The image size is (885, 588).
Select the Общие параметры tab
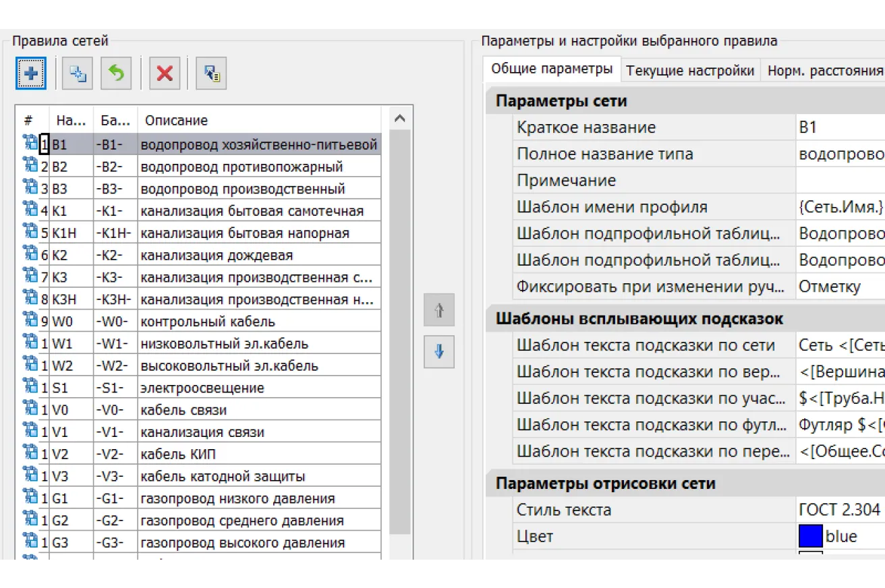[x=551, y=69]
